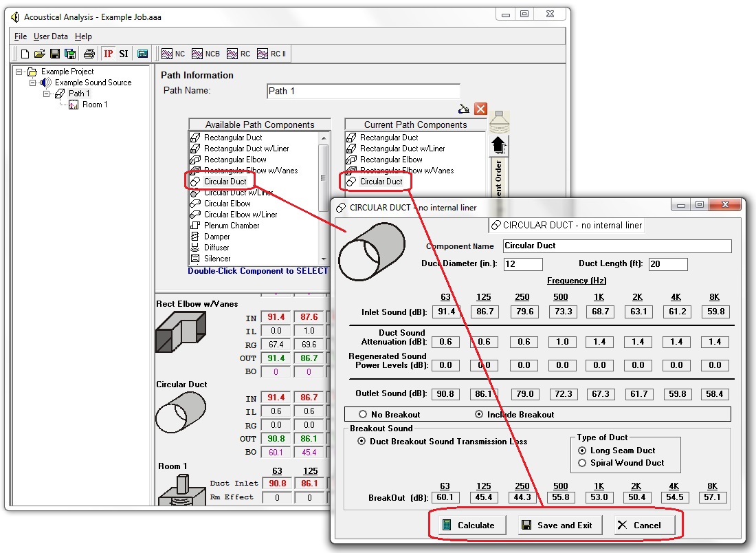Open a job file via folder icon
The image size is (756, 553).
pyautogui.click(x=40, y=54)
